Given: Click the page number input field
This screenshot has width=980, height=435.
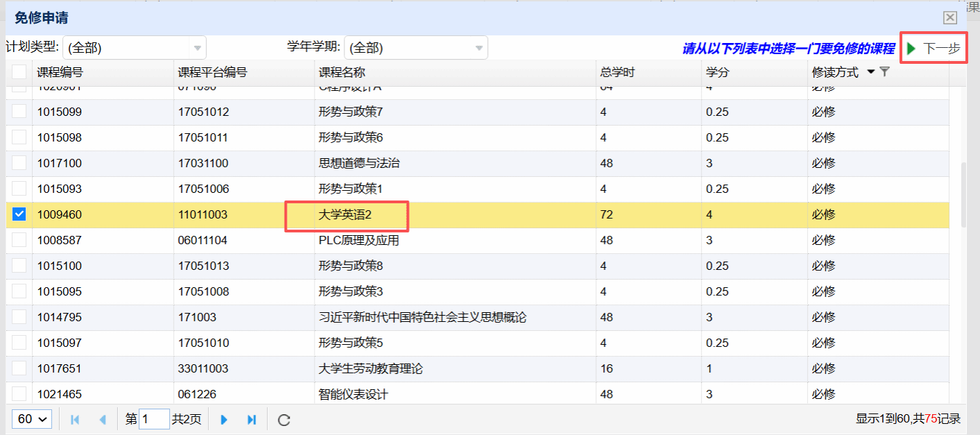Looking at the screenshot, I should [154, 419].
